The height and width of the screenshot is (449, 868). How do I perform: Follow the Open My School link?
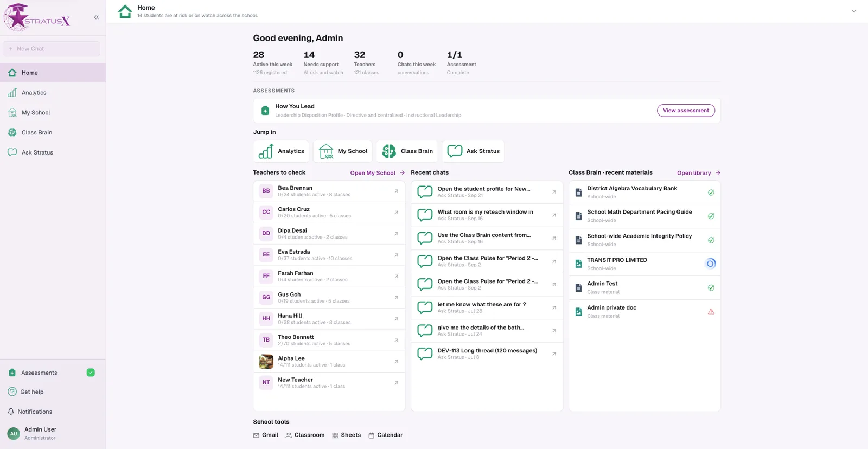378,173
